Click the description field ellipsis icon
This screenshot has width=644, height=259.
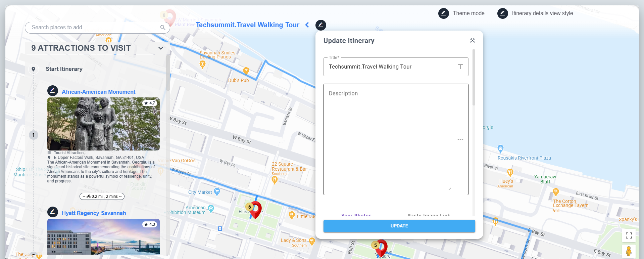[x=460, y=139]
